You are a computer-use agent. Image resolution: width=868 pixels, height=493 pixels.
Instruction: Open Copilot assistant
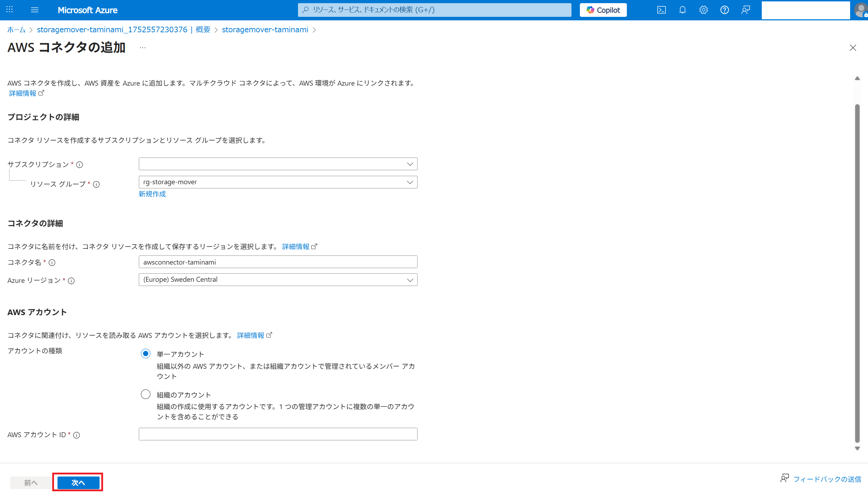coord(603,10)
